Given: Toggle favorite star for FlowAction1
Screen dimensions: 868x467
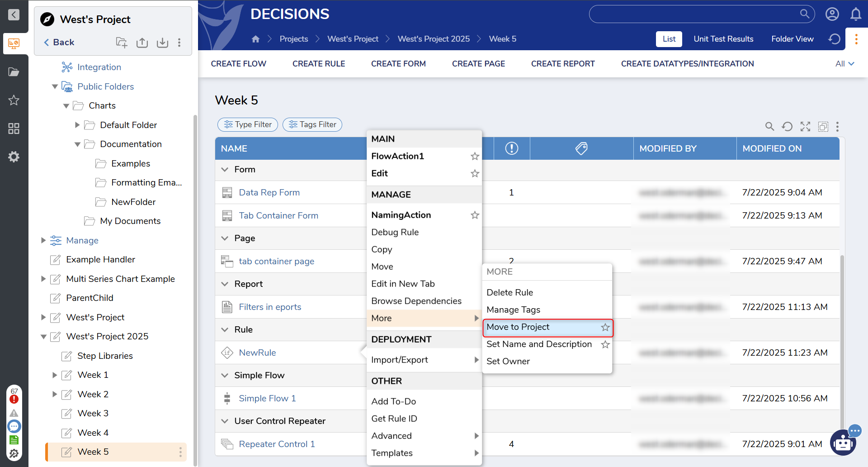Looking at the screenshot, I should click(475, 157).
